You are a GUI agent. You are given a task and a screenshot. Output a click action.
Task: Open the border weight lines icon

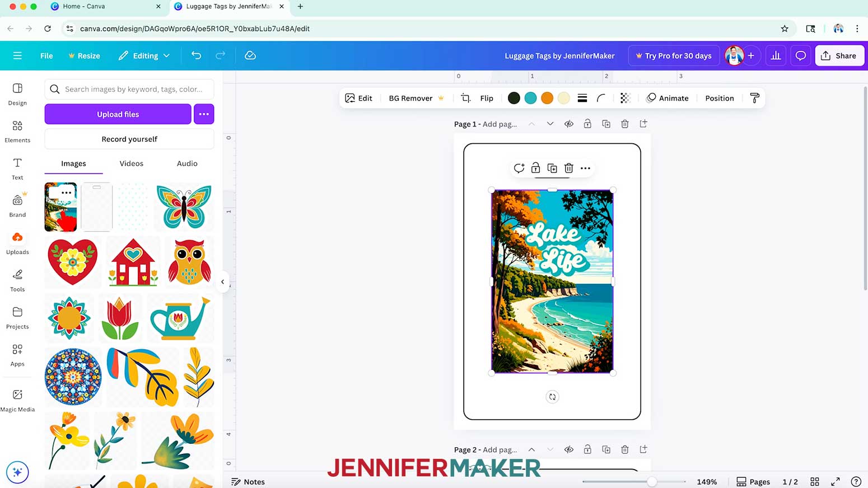(582, 98)
